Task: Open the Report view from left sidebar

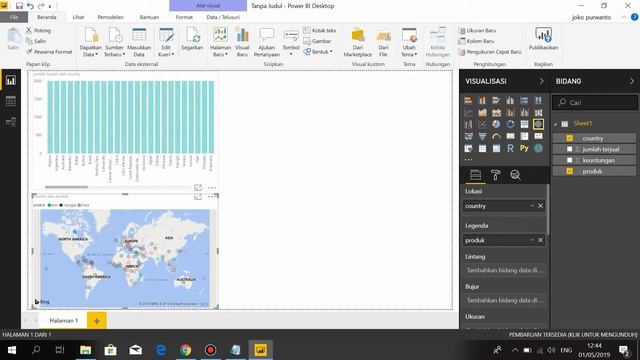Action: 11,80
